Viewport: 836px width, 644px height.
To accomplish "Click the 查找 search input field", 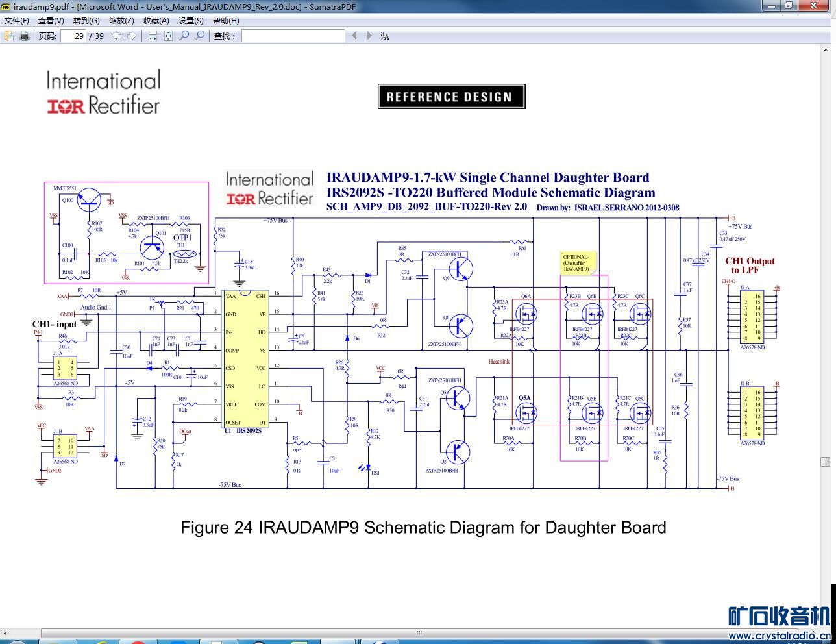I will pyautogui.click(x=293, y=36).
